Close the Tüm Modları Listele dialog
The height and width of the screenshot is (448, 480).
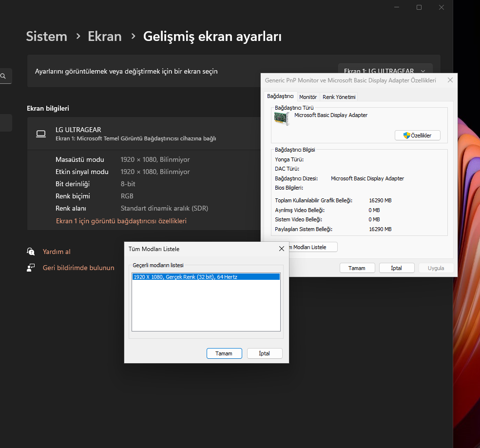[282, 249]
